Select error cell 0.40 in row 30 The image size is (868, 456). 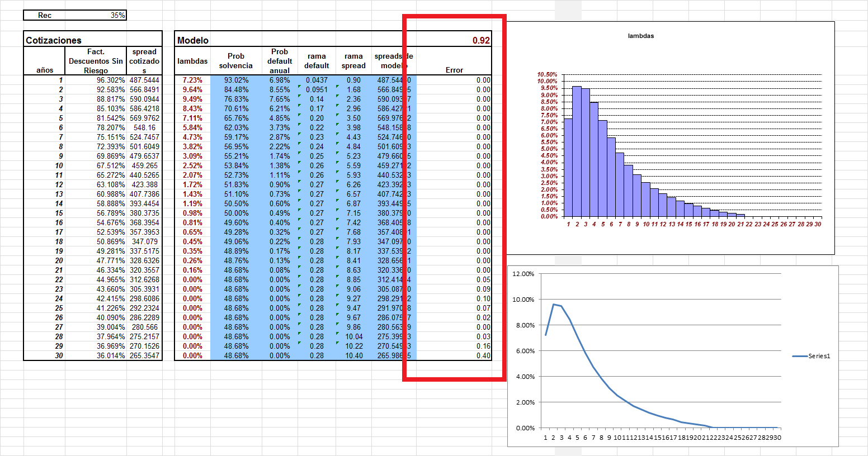click(454, 355)
